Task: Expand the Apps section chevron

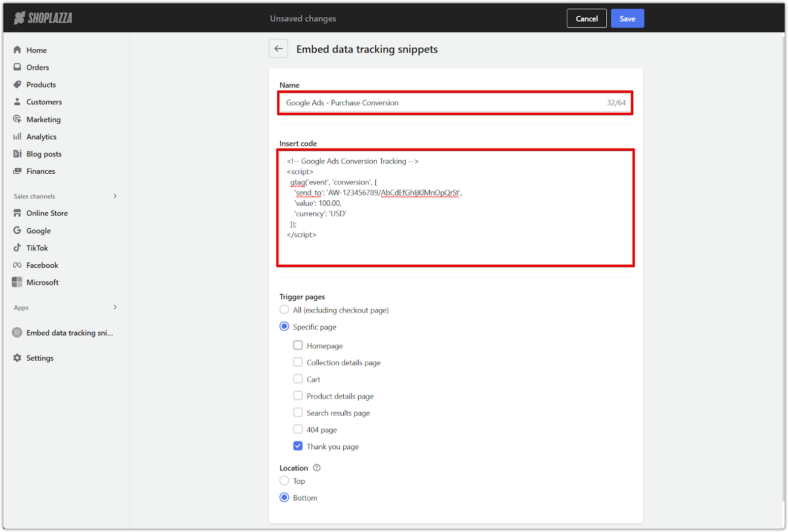Action: 115,307
